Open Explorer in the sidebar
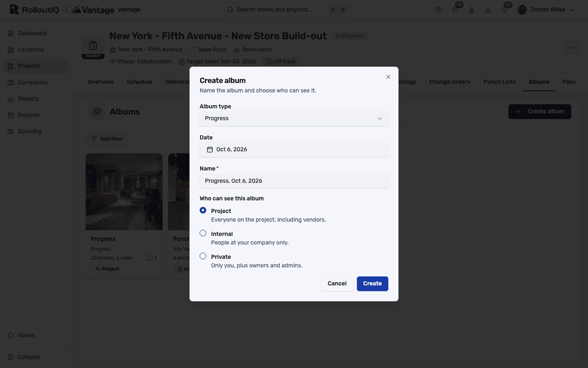This screenshot has height=368, width=588. (36, 115)
